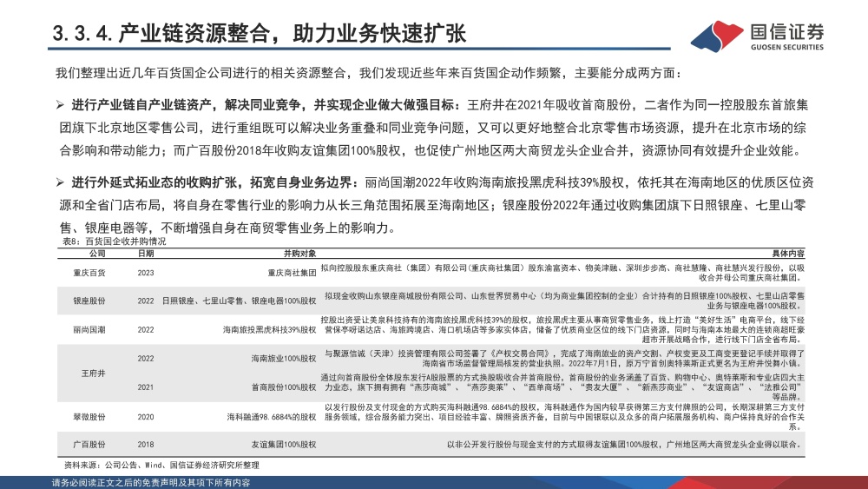Click the '王府井' company cell
The height and width of the screenshot is (489, 868).
point(93,373)
